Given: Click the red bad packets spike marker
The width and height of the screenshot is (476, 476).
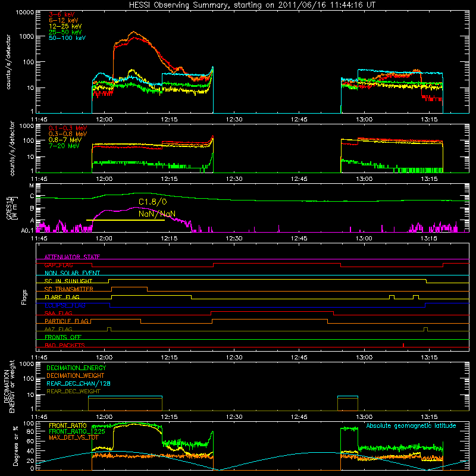Looking at the screenshot, I should click(403, 345).
